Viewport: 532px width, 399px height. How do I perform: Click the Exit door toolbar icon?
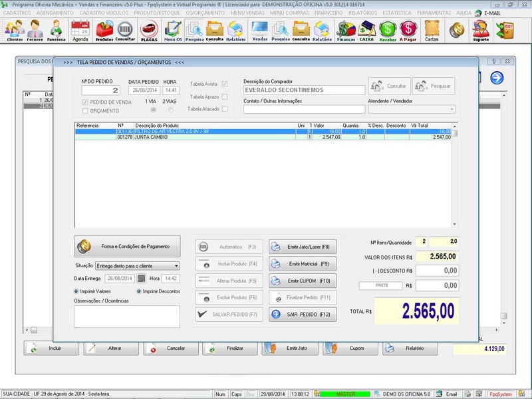(x=505, y=30)
